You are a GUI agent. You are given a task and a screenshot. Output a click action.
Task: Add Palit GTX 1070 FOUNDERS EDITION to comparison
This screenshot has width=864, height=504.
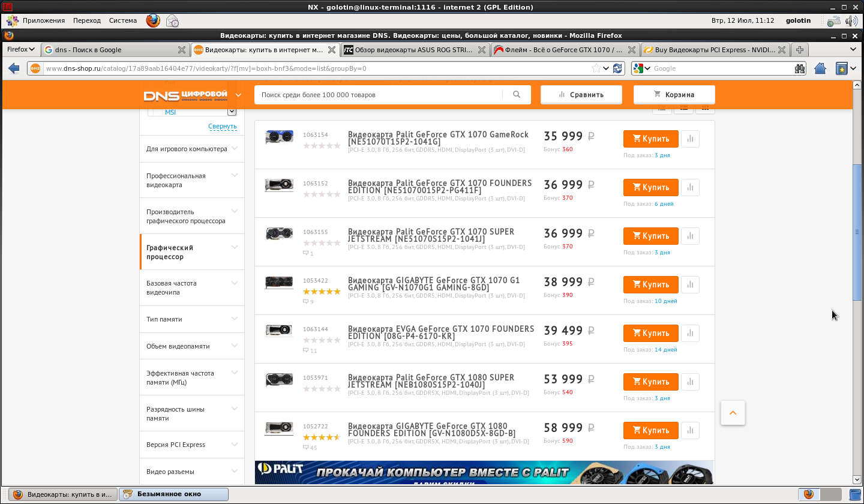click(x=690, y=187)
